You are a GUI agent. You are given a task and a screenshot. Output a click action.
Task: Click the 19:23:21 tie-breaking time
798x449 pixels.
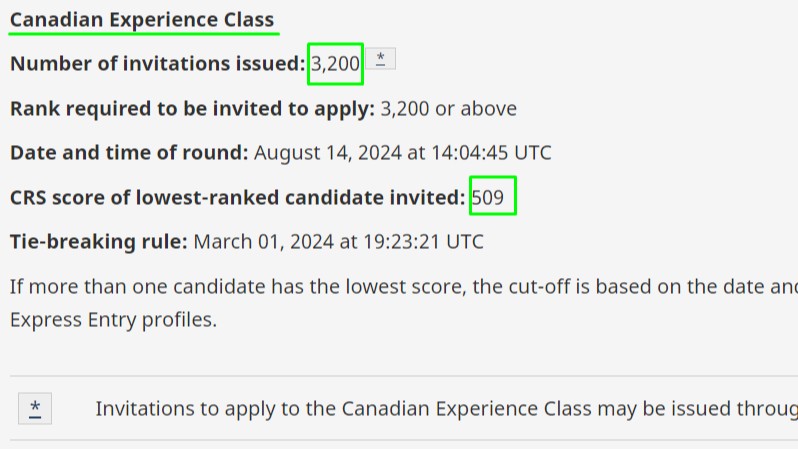(x=402, y=242)
